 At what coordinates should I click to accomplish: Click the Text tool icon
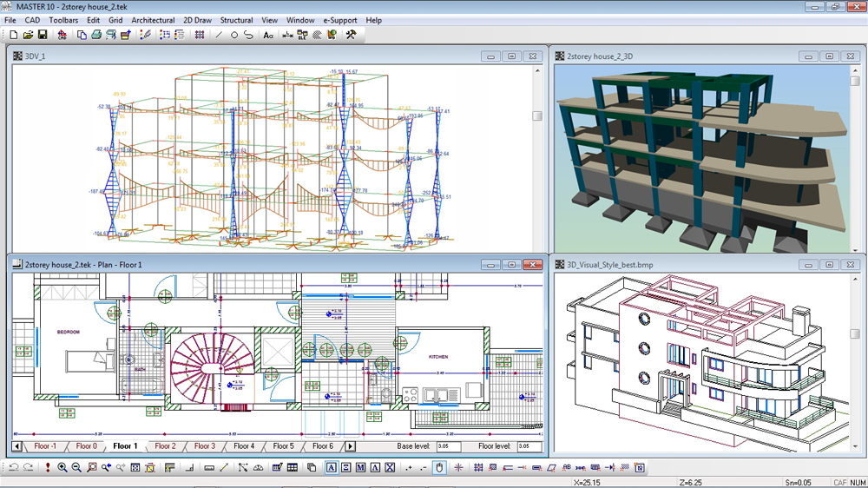pyautogui.click(x=268, y=35)
